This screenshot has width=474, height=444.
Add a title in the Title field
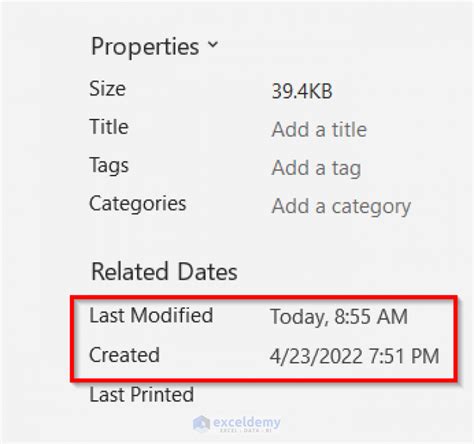(319, 129)
